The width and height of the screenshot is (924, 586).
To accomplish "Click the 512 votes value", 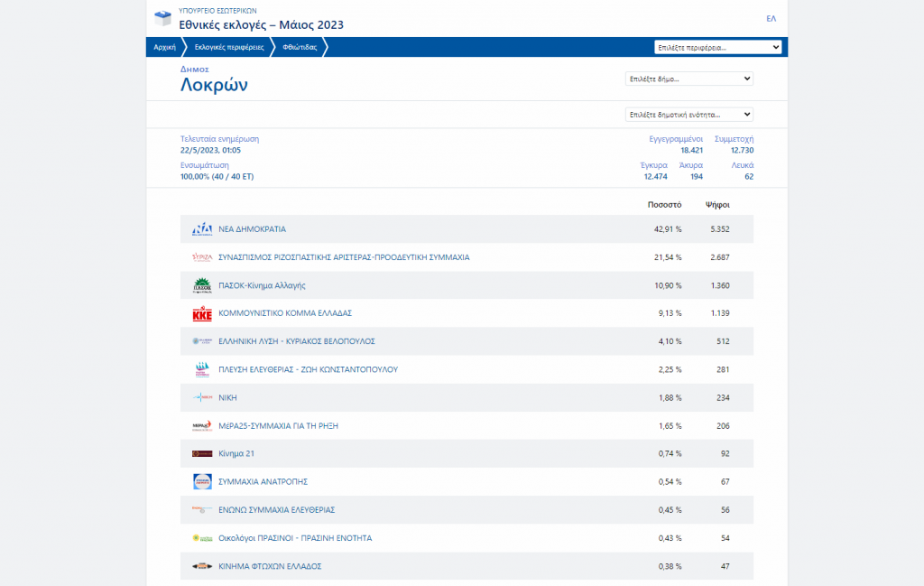I will tap(723, 341).
